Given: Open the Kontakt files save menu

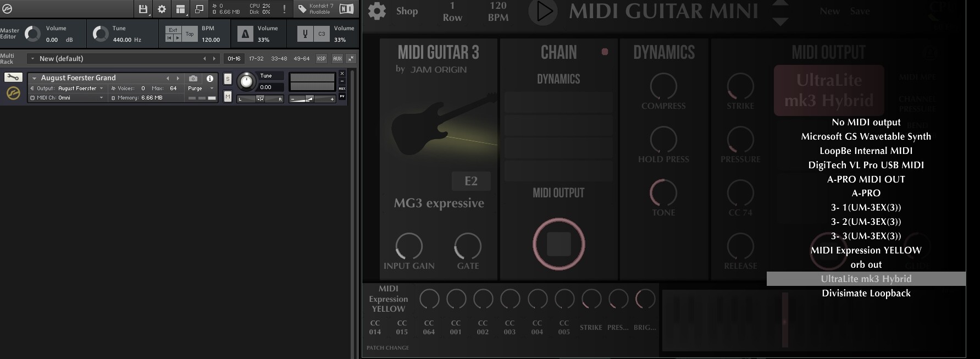Looking at the screenshot, I should [x=143, y=9].
